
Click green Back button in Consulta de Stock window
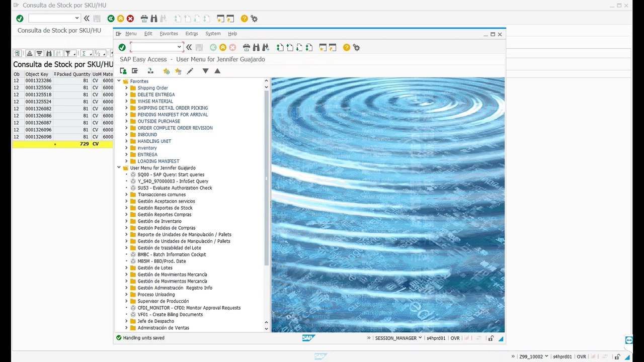click(x=111, y=19)
